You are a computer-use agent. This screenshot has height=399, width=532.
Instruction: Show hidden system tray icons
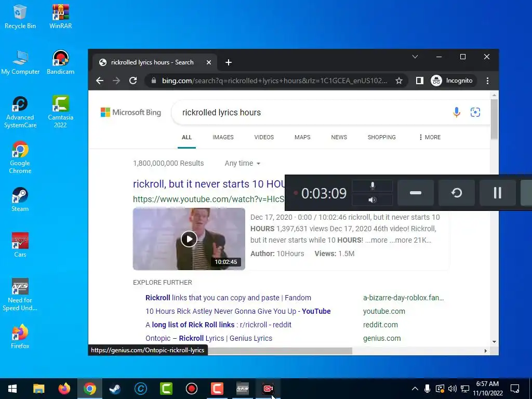pyautogui.click(x=415, y=389)
